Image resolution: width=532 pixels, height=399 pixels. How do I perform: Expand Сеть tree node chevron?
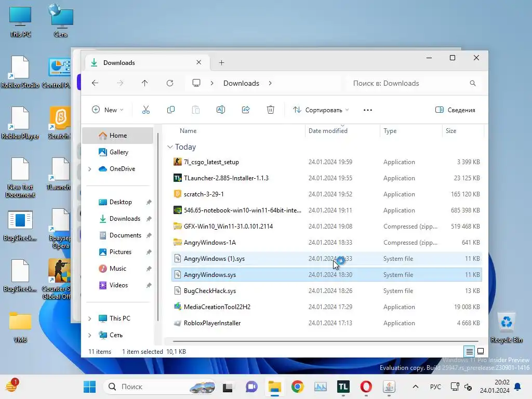[x=89, y=335]
